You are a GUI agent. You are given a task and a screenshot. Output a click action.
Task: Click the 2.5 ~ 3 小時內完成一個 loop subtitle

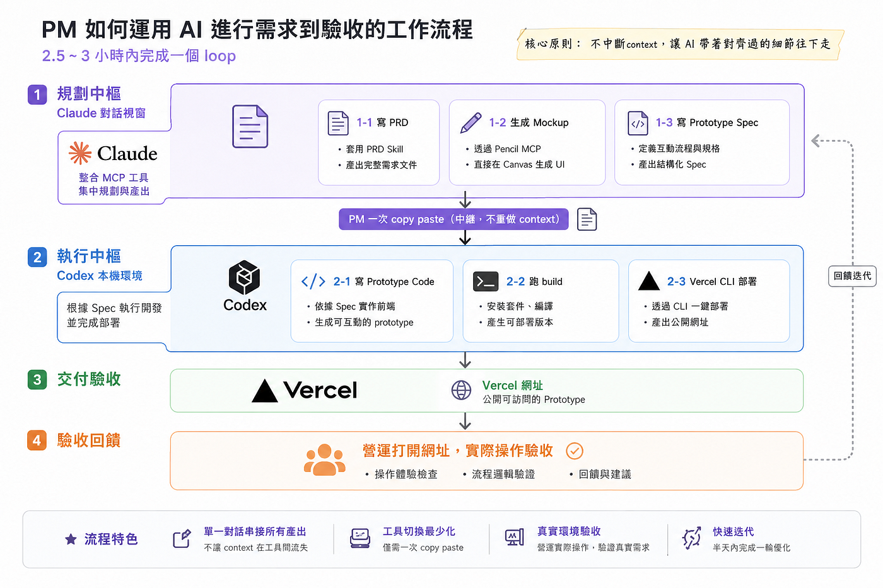(x=139, y=56)
